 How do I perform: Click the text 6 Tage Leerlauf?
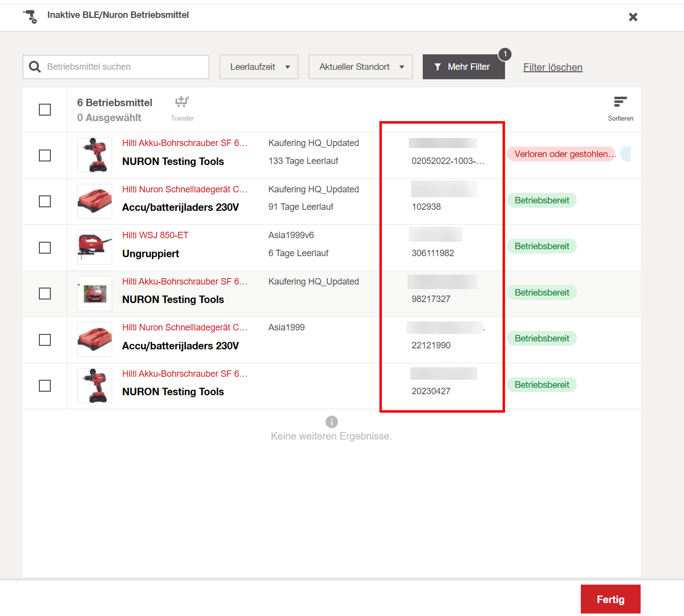pos(298,253)
